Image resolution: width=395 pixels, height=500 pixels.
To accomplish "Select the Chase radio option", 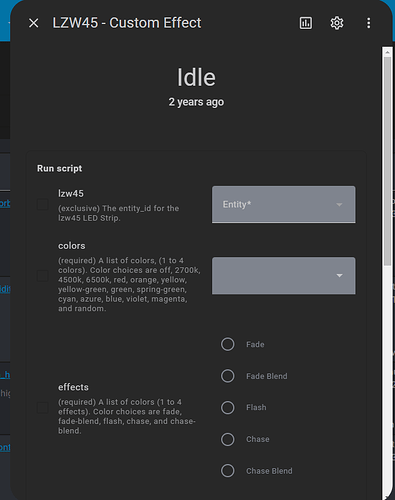I will [x=228, y=439].
